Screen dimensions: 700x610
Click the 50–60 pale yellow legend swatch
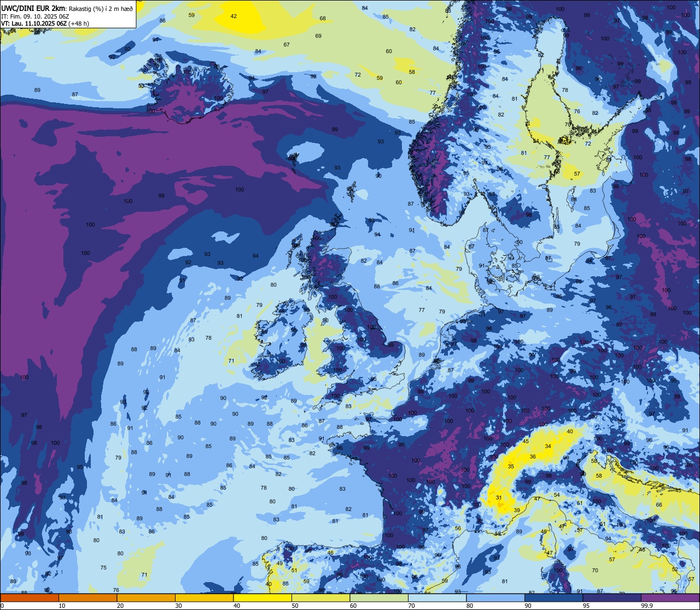pyautogui.click(x=320, y=597)
